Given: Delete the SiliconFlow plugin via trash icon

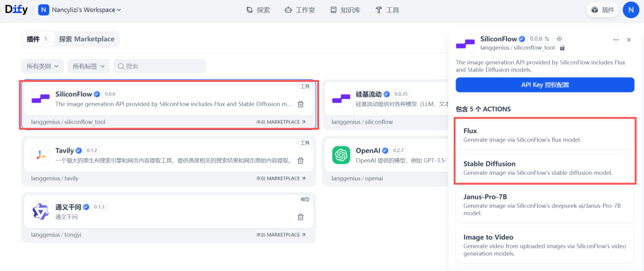Looking at the screenshot, I should click(x=301, y=104).
